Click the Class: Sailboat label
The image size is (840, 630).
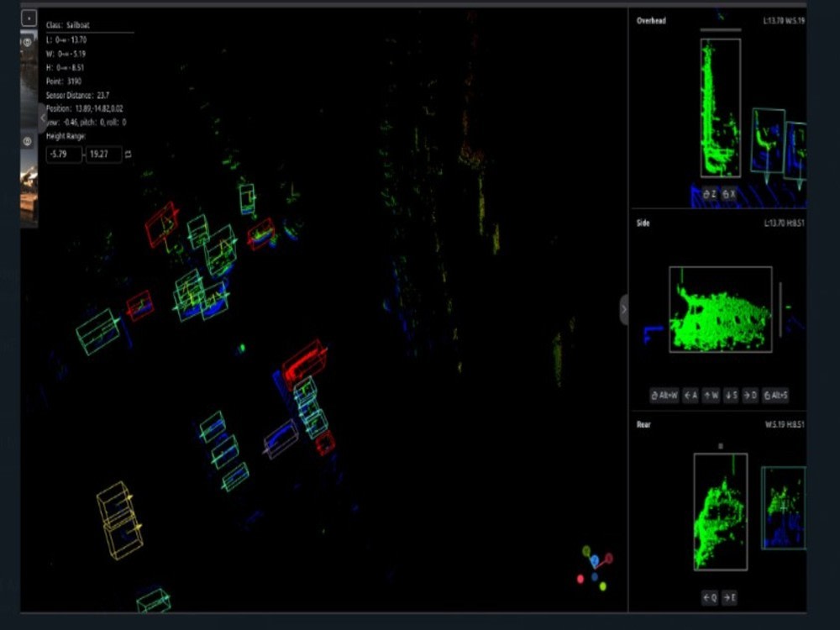point(67,24)
